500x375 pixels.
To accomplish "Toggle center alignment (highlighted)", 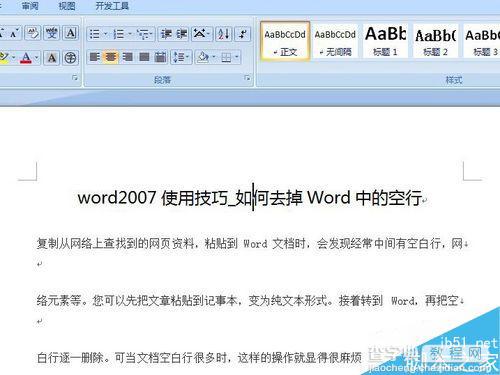I will [x=110, y=57].
